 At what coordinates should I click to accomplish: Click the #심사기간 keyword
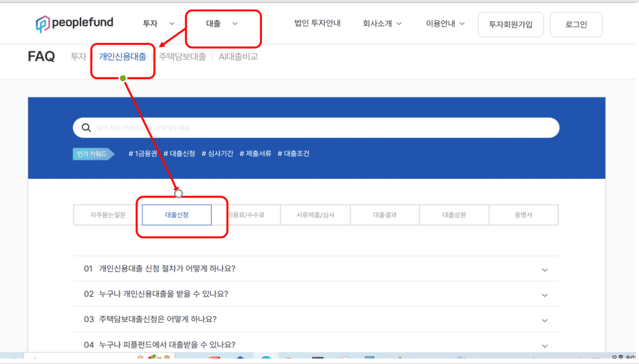(217, 153)
